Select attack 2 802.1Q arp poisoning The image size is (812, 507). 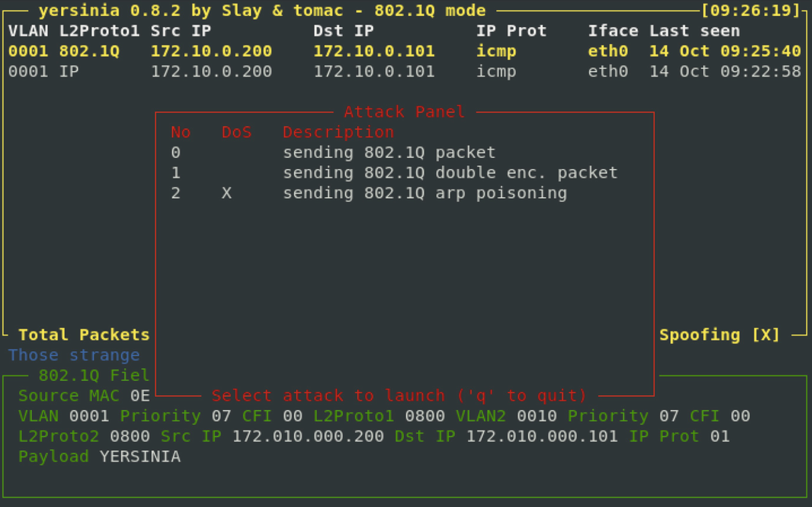[x=369, y=193]
